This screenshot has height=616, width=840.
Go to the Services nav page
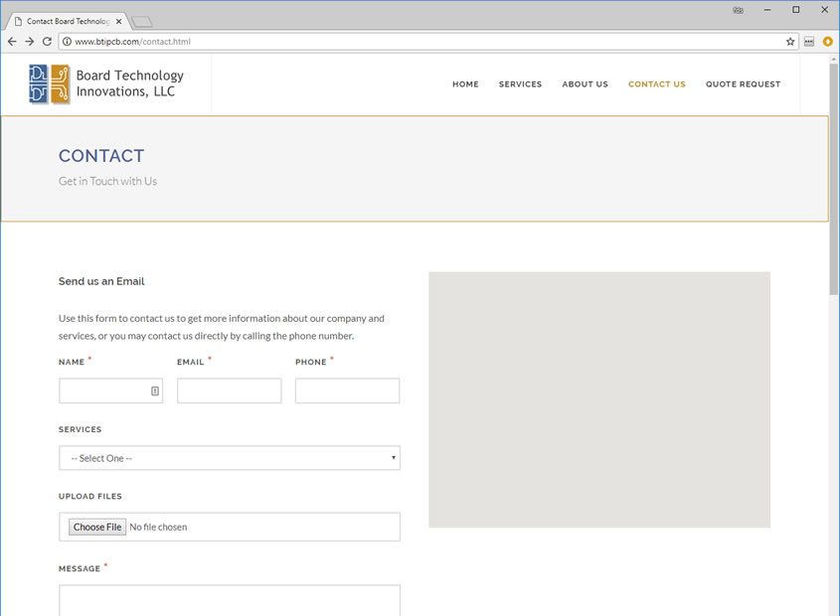point(520,84)
